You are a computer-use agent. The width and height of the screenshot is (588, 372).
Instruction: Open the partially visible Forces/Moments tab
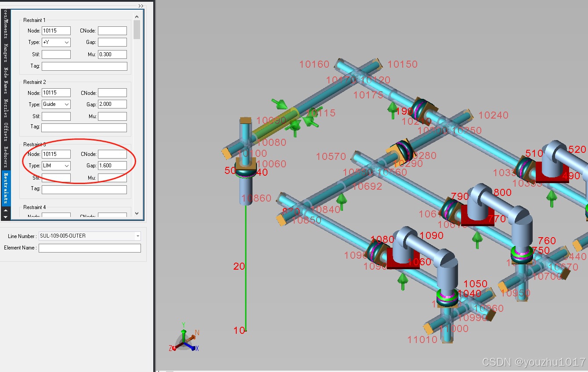[5, 25]
